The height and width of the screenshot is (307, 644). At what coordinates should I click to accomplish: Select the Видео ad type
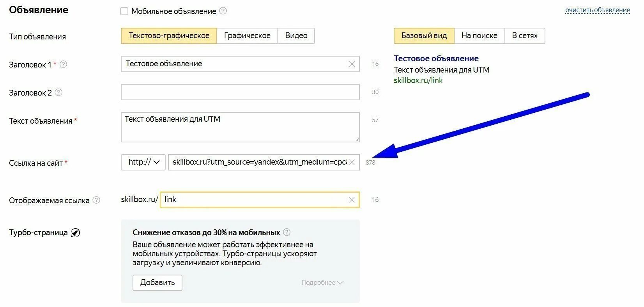pos(296,36)
